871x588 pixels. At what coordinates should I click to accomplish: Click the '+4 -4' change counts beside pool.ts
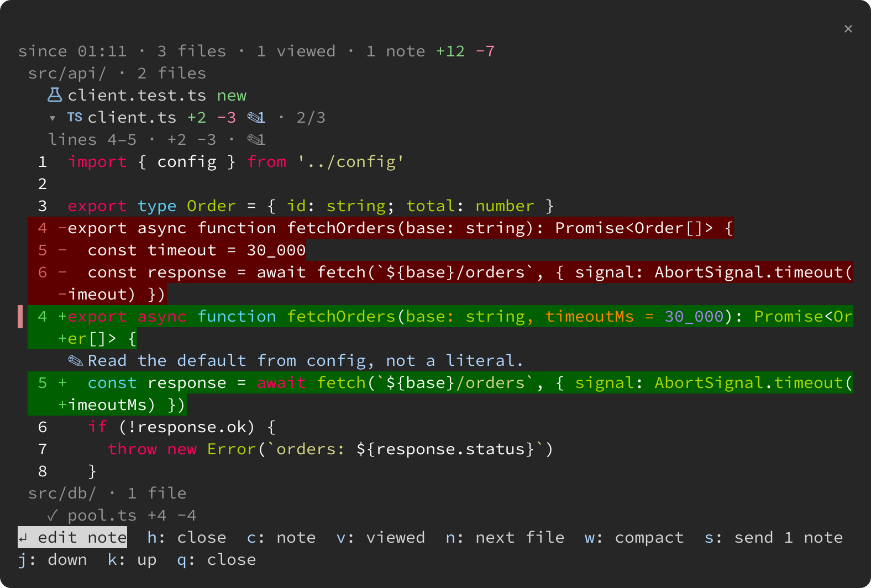point(172,515)
